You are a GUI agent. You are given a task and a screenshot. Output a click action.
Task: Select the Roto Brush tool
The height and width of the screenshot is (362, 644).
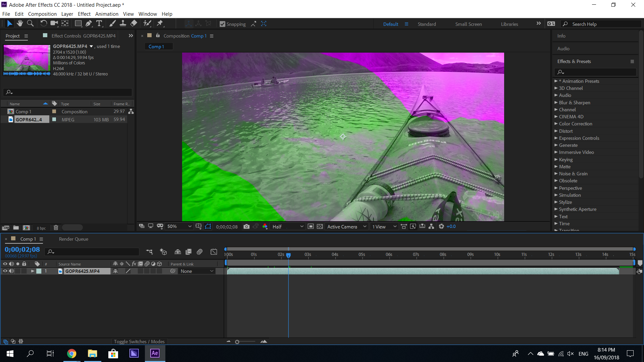tap(147, 23)
